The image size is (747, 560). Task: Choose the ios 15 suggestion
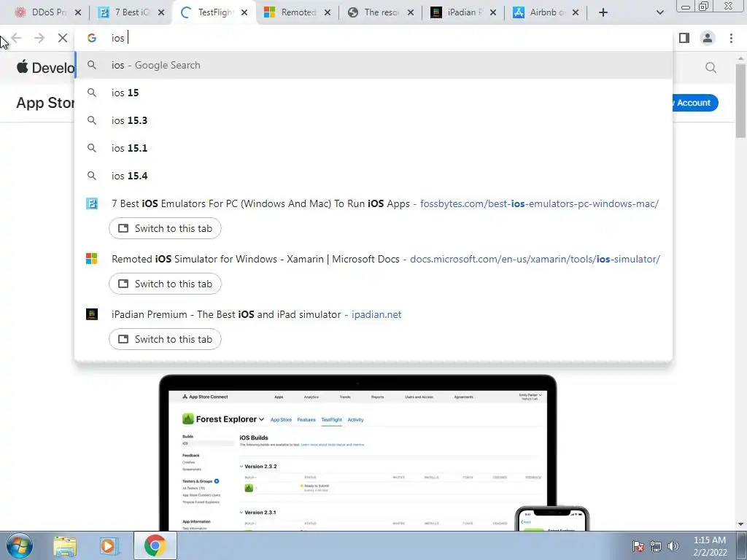tap(373, 93)
